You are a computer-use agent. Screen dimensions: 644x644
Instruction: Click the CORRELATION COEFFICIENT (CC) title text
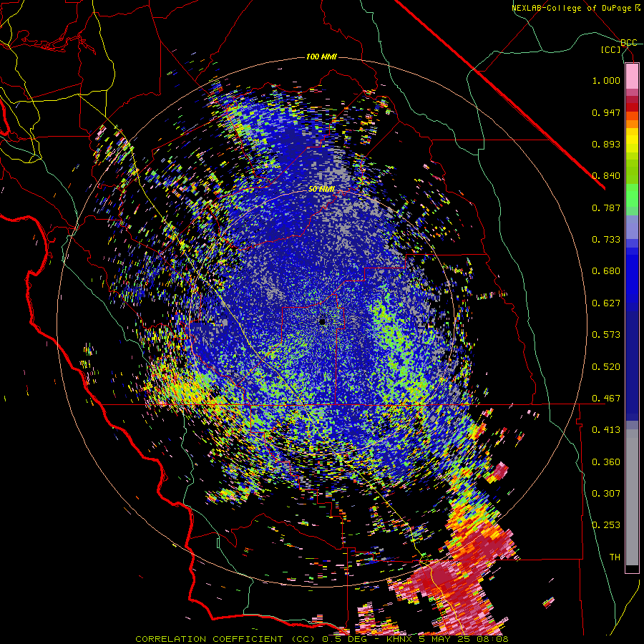tap(225, 639)
